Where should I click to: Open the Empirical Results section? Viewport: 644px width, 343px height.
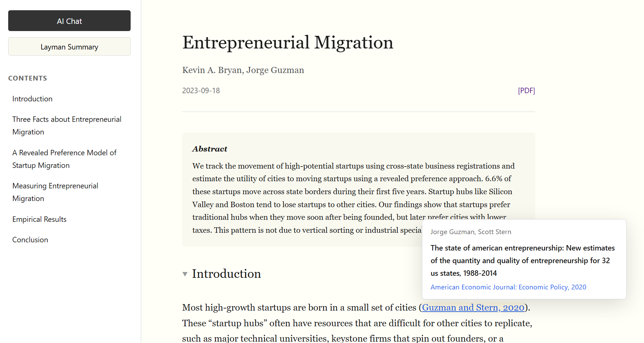point(39,219)
